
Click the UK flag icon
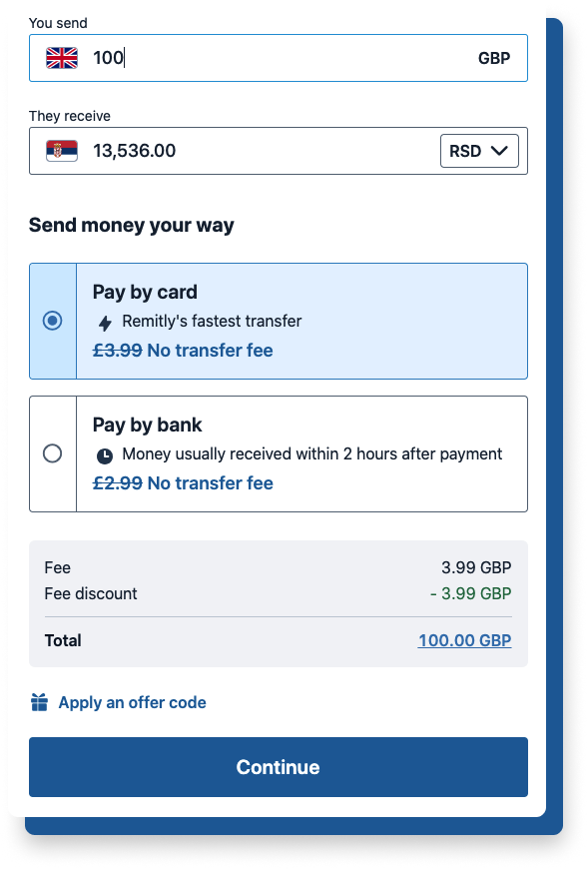pyautogui.click(x=62, y=58)
